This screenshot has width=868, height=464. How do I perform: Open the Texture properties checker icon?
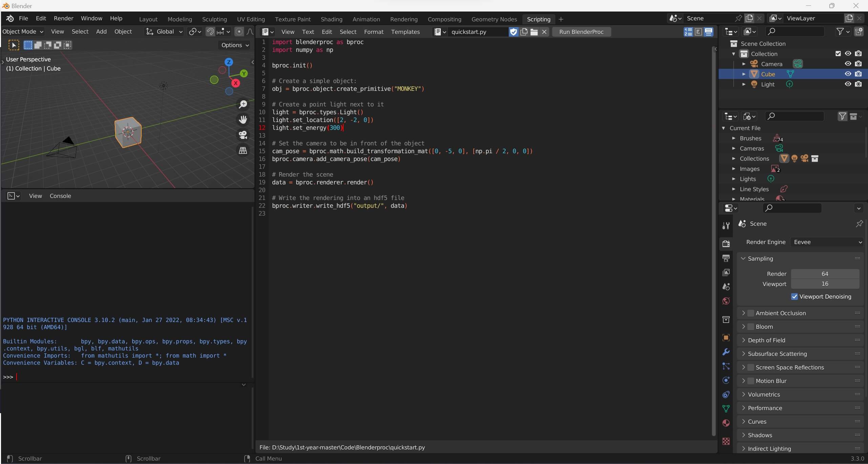[x=726, y=441]
